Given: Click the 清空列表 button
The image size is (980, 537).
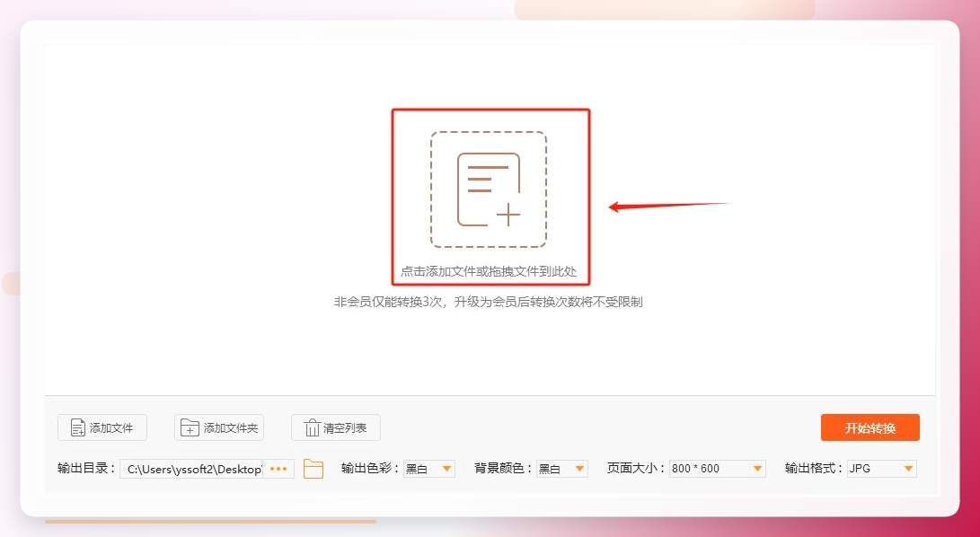Looking at the screenshot, I should 336,427.
